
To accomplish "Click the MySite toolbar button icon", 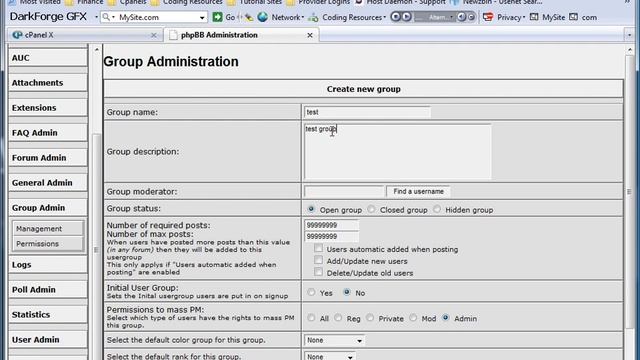I will tap(534, 17).
